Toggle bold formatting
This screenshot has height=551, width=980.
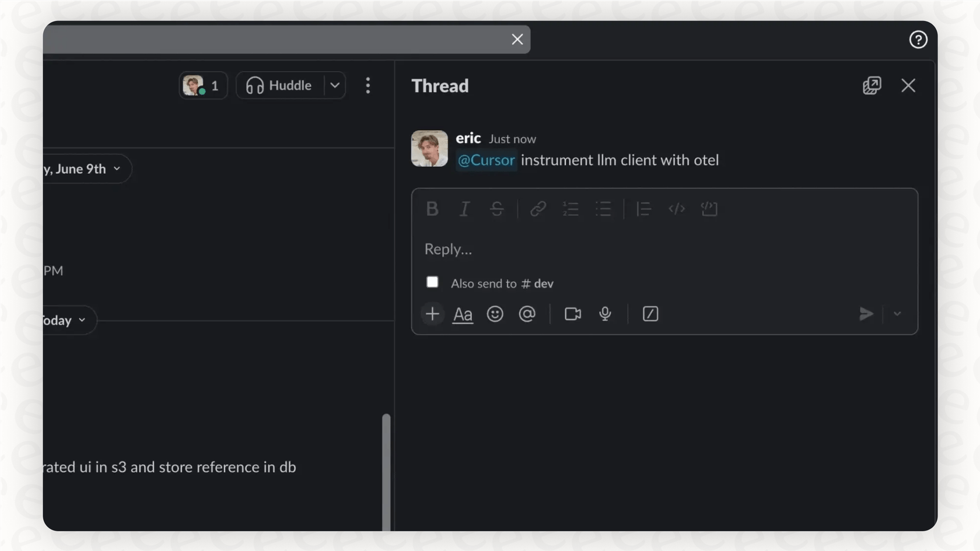point(432,209)
